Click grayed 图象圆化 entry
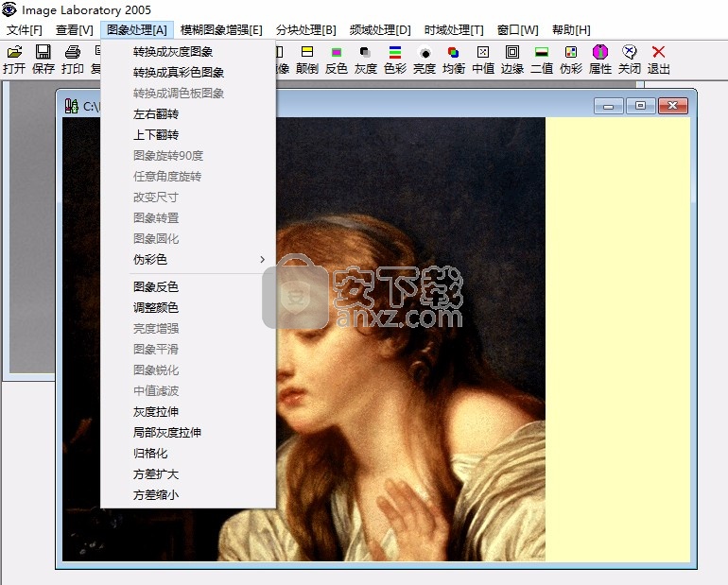728x585 pixels. coord(188,239)
